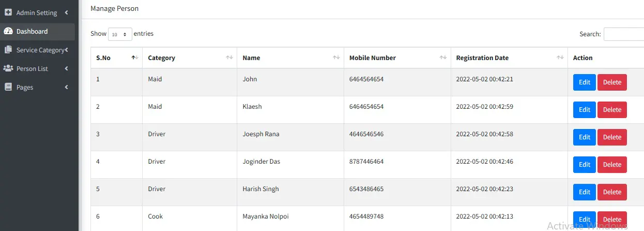
Task: Open the Service Category menu item
Action: click(39, 50)
